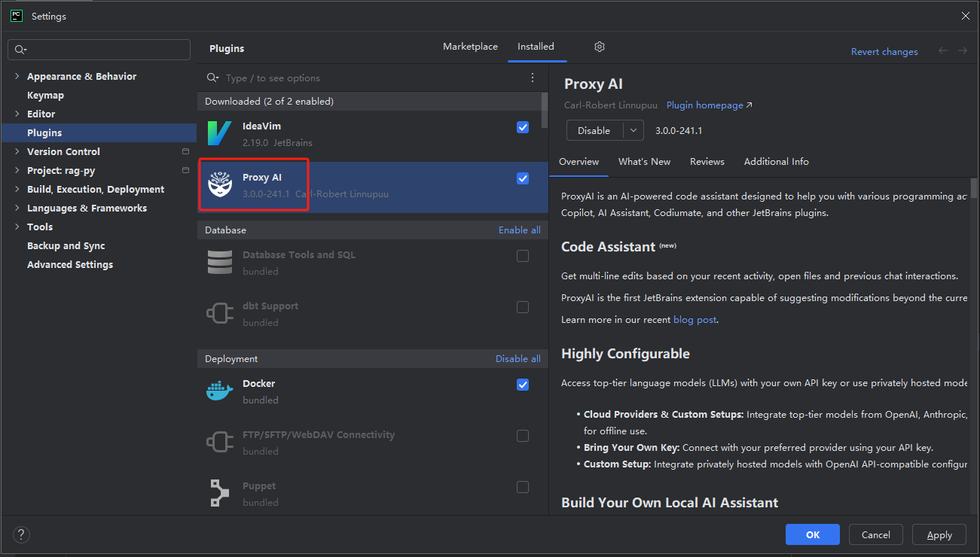The height and width of the screenshot is (557, 980).
Task: Click the Docker whale icon
Action: pos(220,391)
